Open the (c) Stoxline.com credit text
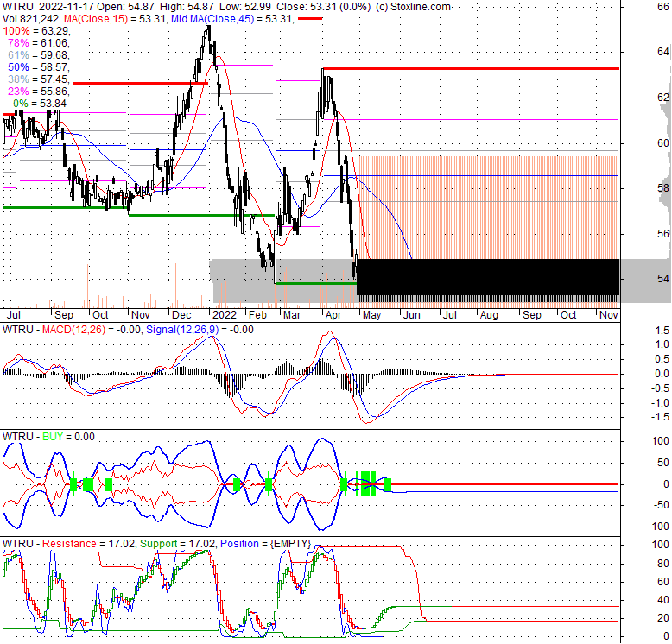This screenshot has width=672, height=644. pos(413,7)
